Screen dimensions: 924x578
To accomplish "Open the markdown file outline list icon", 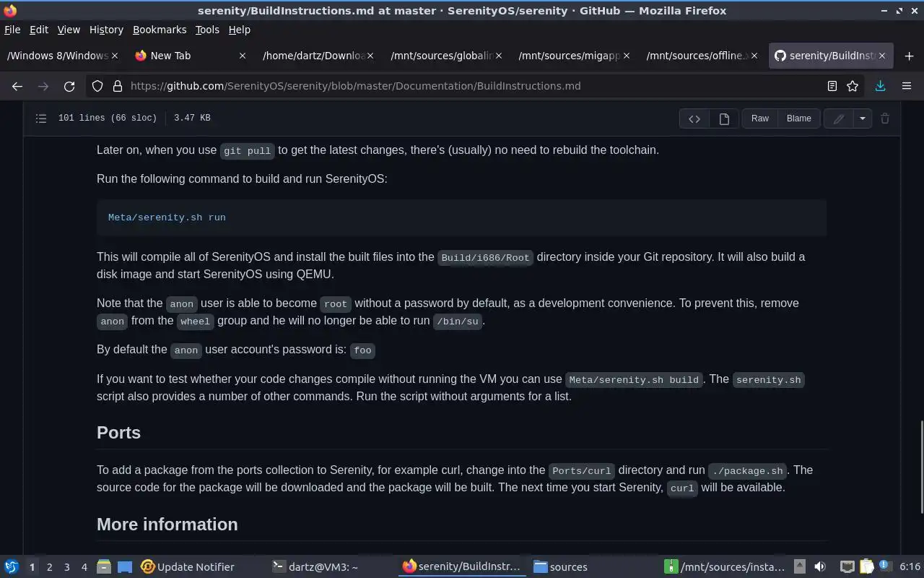I will 41,118.
